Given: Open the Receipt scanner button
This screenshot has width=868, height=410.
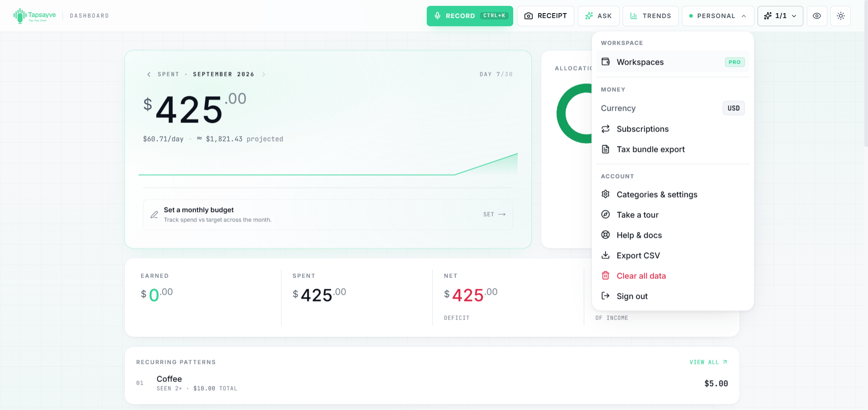Looking at the screenshot, I should 545,16.
